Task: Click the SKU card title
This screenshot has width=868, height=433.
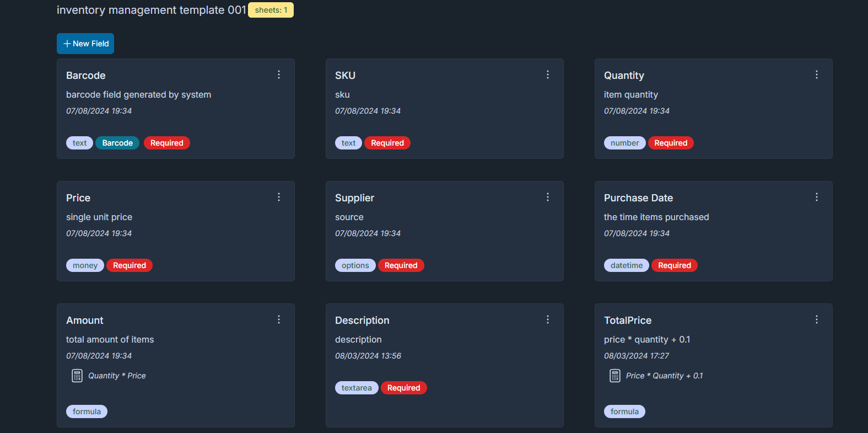Action: (x=346, y=76)
